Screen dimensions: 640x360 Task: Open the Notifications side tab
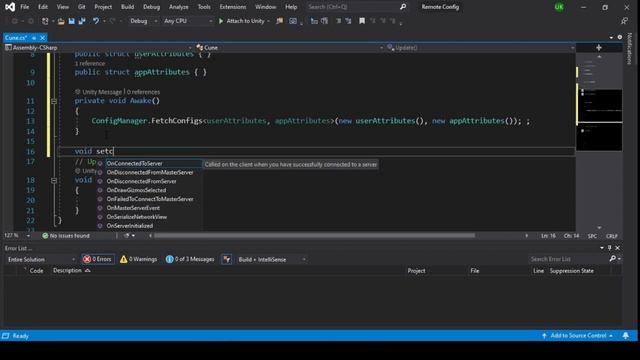click(629, 49)
